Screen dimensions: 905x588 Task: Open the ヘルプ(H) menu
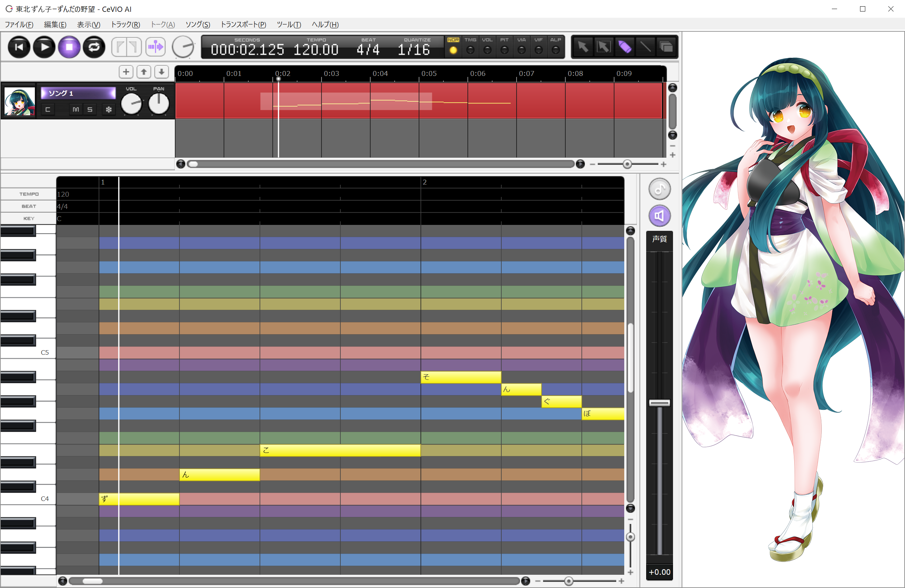pyautogui.click(x=325, y=25)
